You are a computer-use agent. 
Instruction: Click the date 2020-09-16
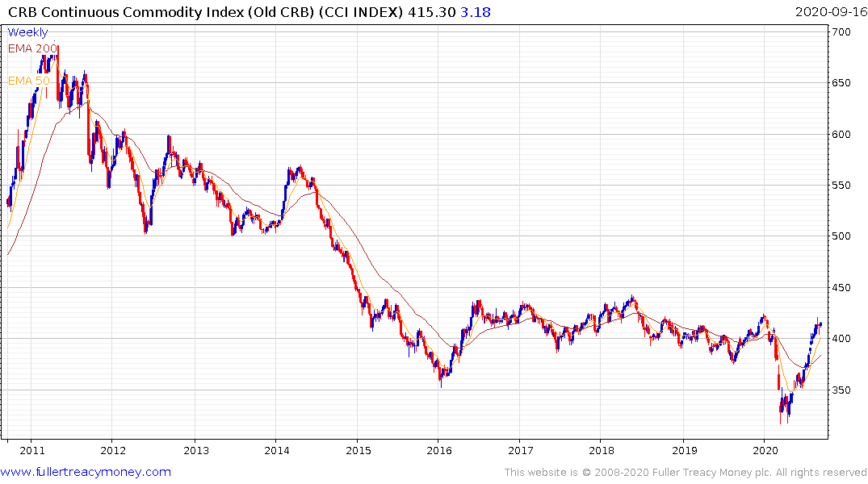(830, 12)
